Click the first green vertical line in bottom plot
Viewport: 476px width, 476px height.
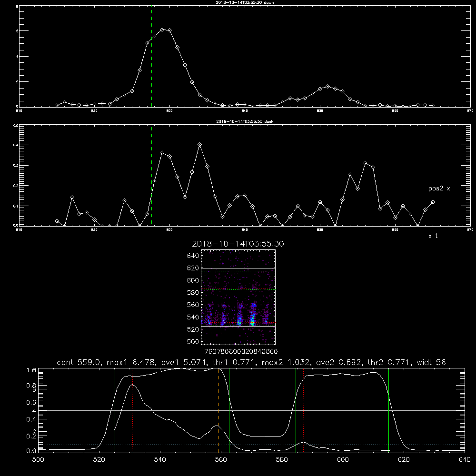coord(115,410)
